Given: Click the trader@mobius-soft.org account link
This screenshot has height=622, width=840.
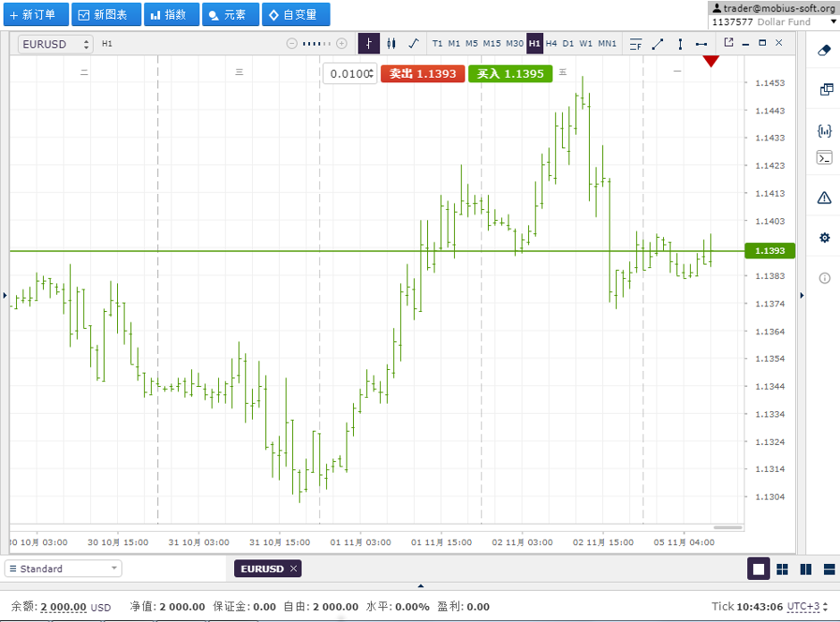Looking at the screenshot, I should click(x=779, y=8).
